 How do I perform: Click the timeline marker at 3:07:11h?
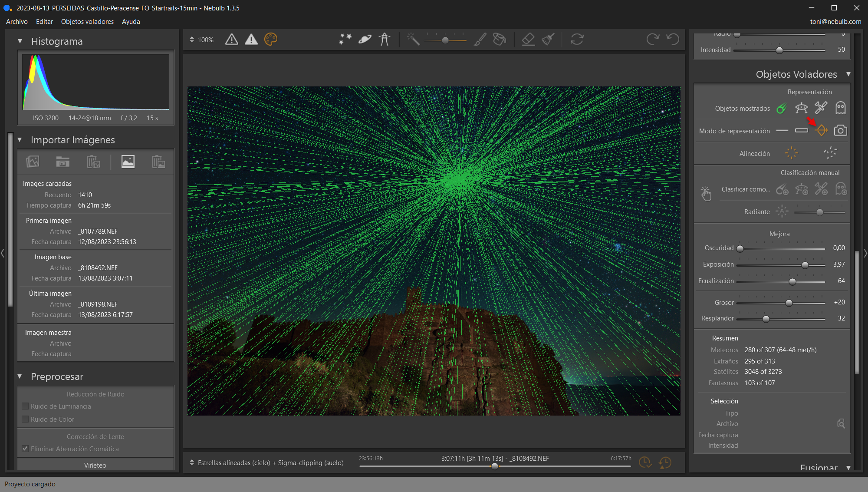[495, 466]
